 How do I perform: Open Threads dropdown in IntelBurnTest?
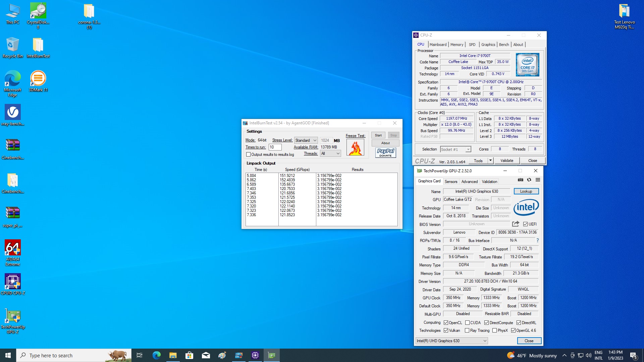click(x=330, y=154)
